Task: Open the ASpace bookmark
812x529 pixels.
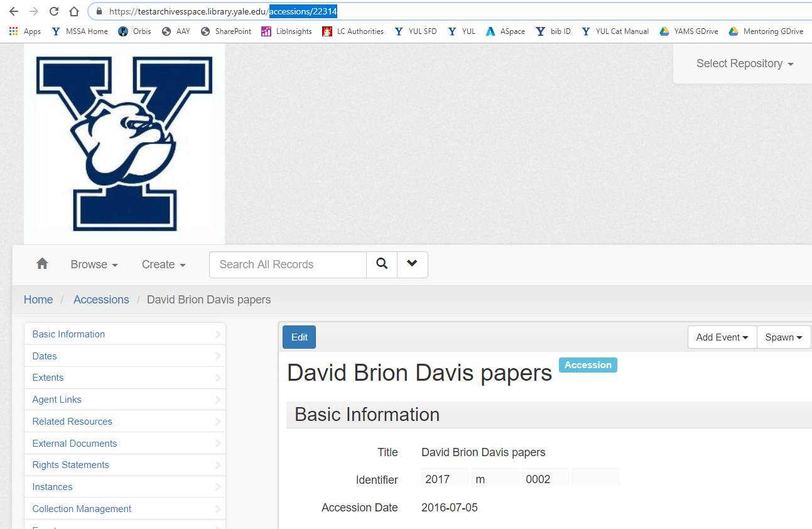Action: (x=506, y=31)
